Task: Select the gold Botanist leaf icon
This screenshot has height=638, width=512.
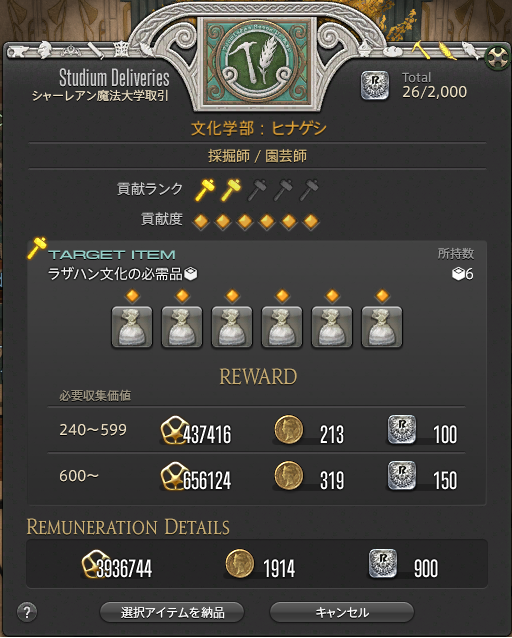Action: [x=448, y=50]
